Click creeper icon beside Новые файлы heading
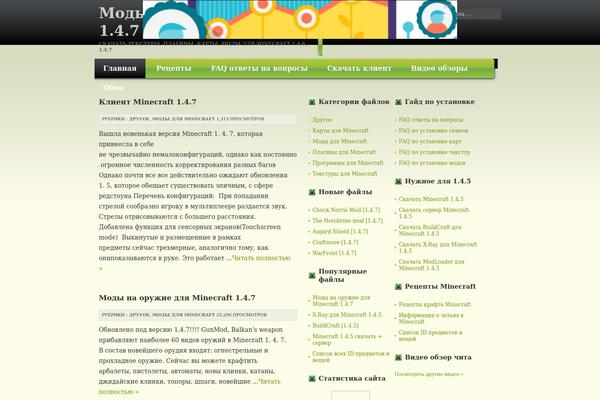The image size is (600, 400). click(x=312, y=192)
